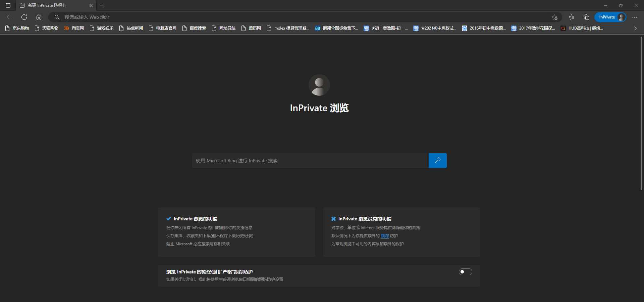Open the ★2021初中奥数试 bookmark
The width and height of the screenshot is (644, 302).
pos(435,28)
